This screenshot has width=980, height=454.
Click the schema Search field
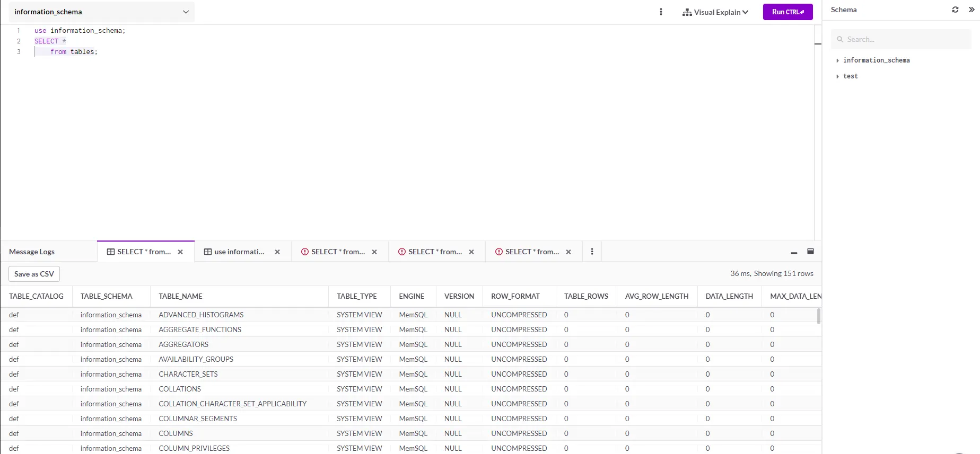(902, 39)
